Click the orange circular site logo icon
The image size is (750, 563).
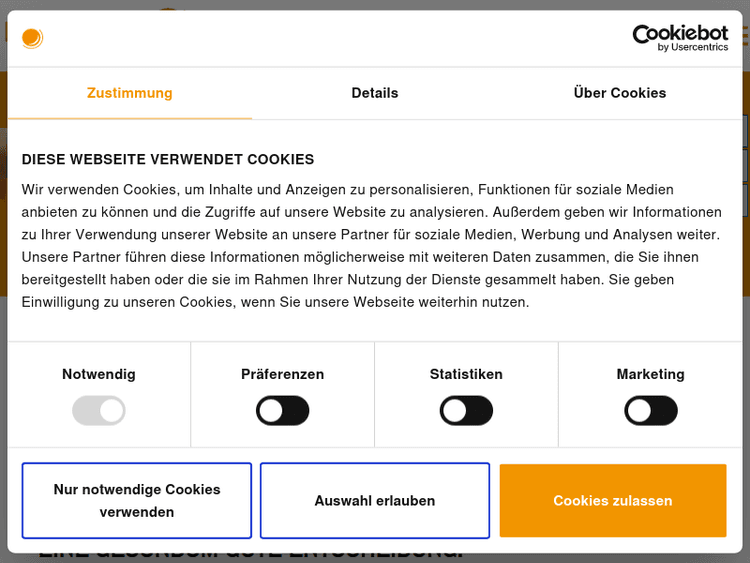pyautogui.click(x=32, y=39)
